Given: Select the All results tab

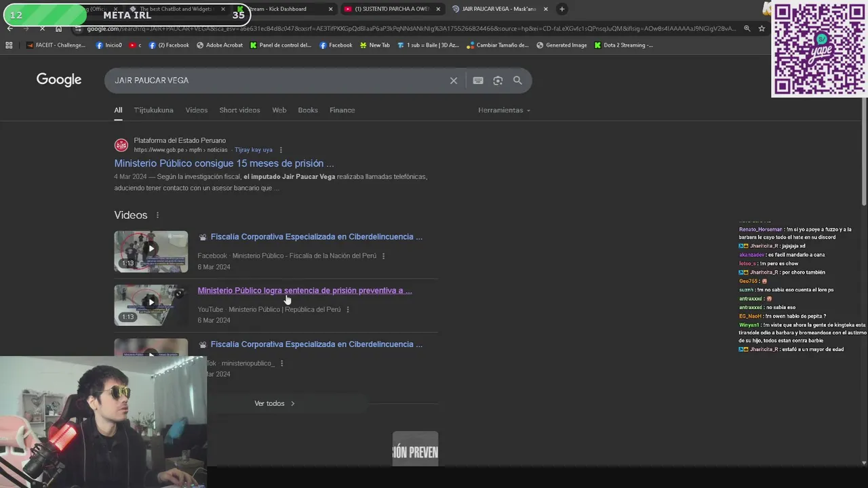Looking at the screenshot, I should pyautogui.click(x=118, y=110).
